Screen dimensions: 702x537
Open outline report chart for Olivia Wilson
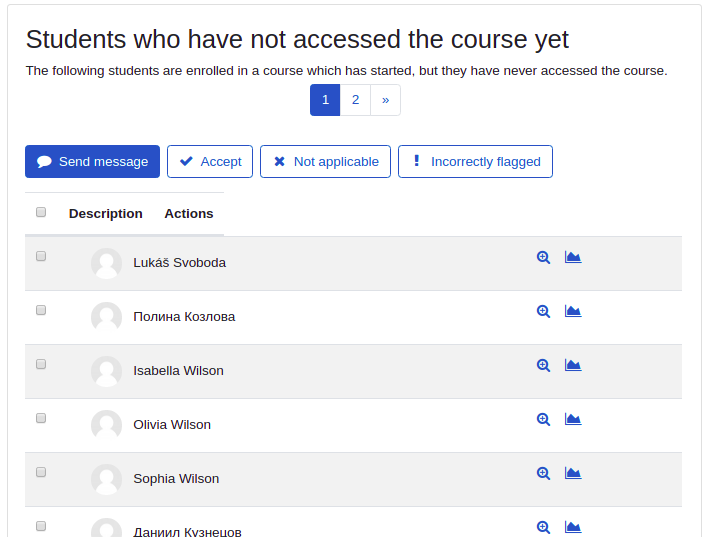(573, 419)
